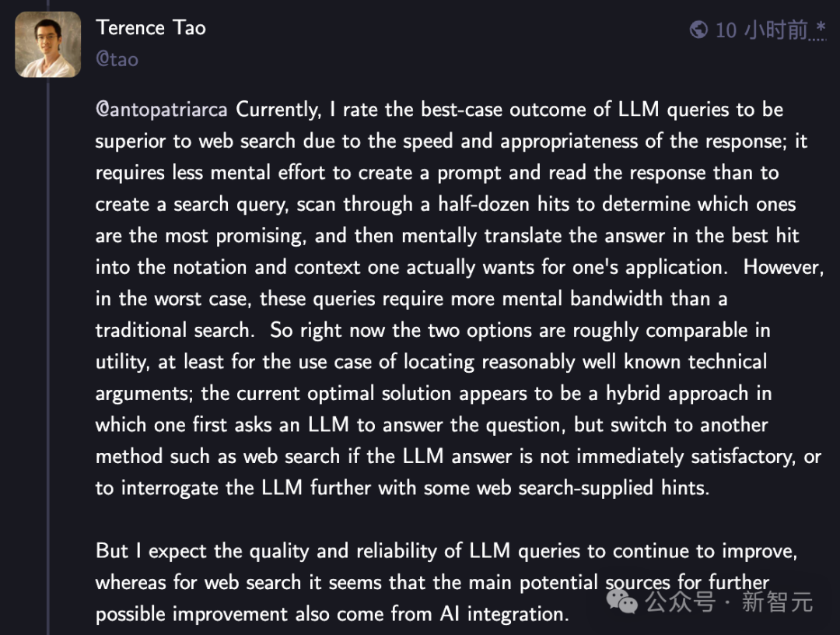Screen dimensions: 840x635
Task: Click the Terence Tao display name
Action: pyautogui.click(x=151, y=28)
